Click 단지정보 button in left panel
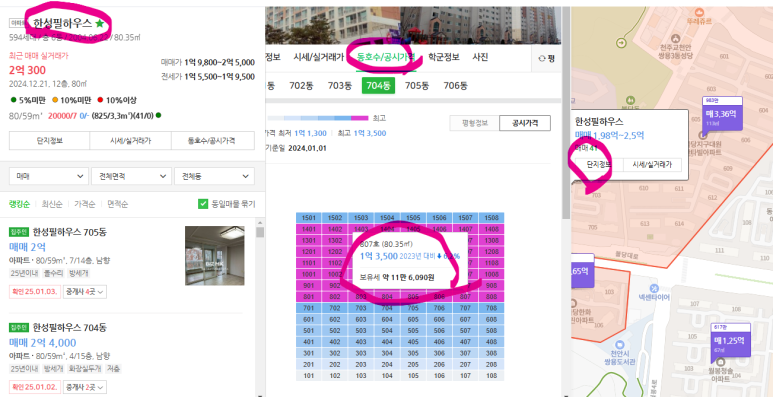This screenshot has height=397, width=773. pyautogui.click(x=49, y=141)
